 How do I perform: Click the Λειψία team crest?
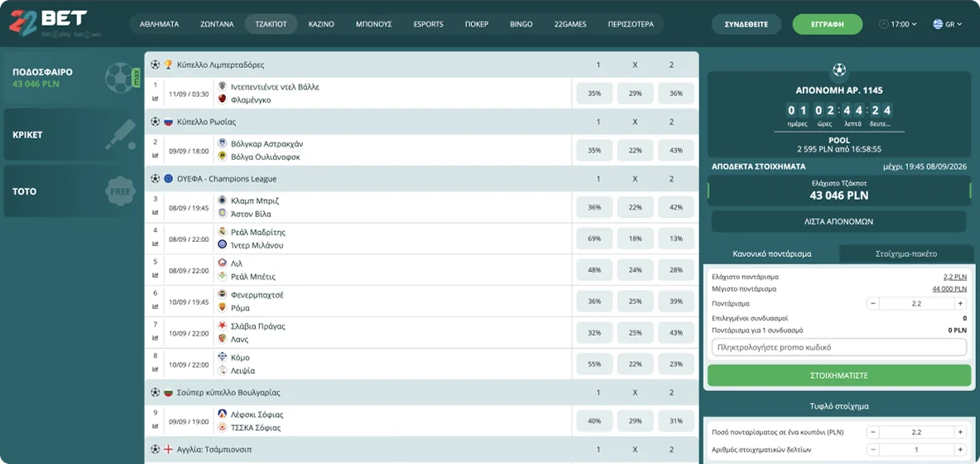(222, 370)
